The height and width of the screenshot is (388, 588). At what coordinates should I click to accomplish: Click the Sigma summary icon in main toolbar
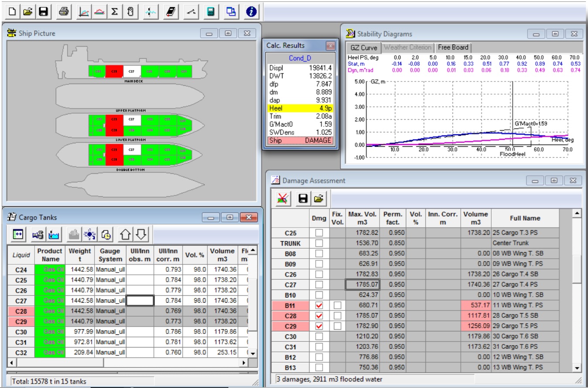(x=114, y=12)
